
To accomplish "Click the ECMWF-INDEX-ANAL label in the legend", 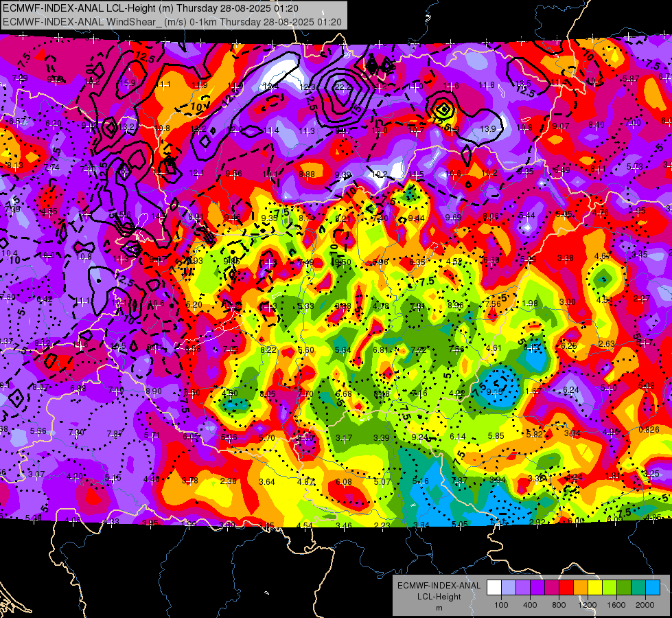I will 439,586.
